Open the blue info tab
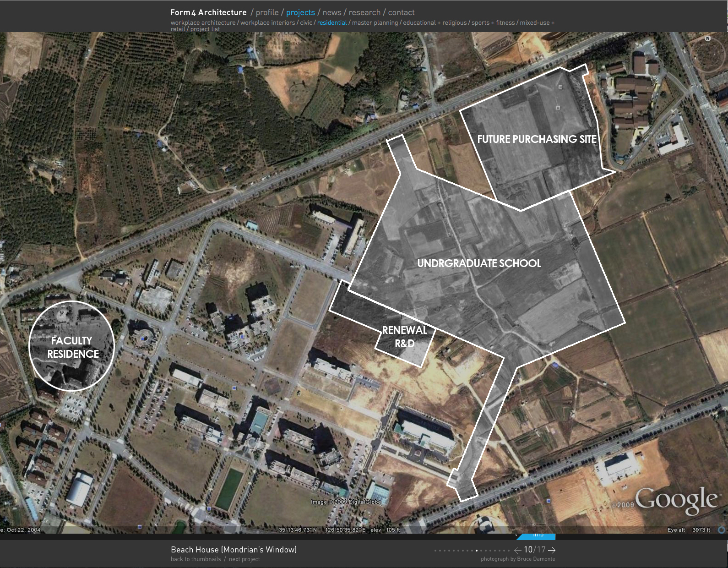 pyautogui.click(x=538, y=535)
